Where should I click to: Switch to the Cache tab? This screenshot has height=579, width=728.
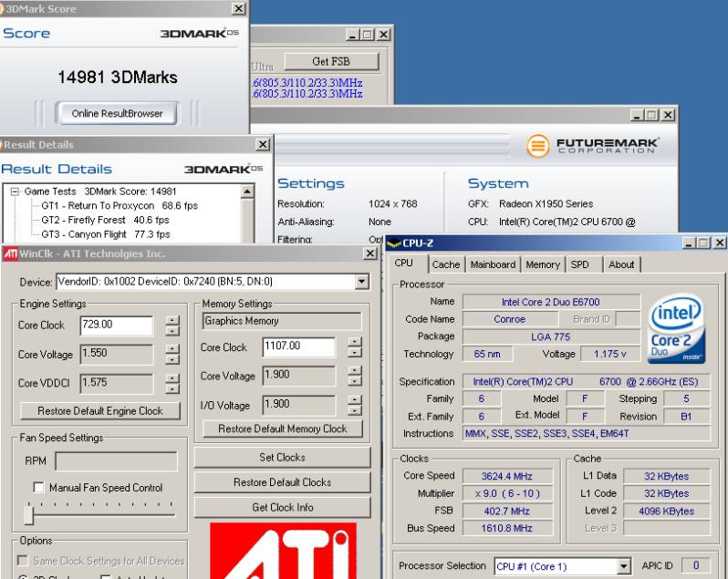click(x=446, y=264)
